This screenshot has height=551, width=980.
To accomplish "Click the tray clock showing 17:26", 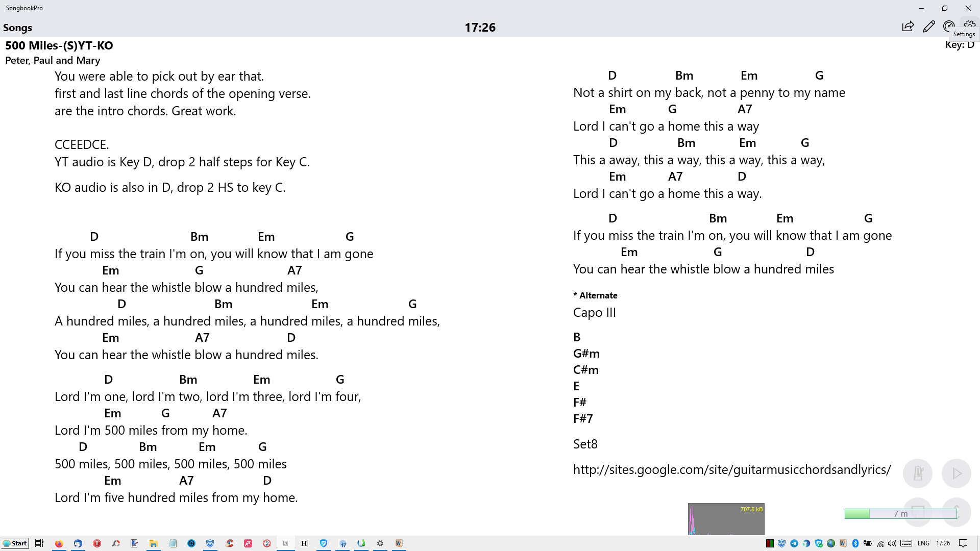I will pos(943,543).
